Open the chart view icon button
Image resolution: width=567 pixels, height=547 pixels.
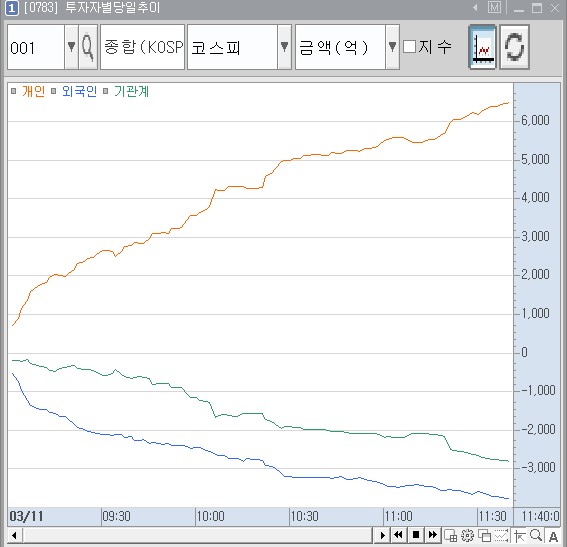click(482, 47)
